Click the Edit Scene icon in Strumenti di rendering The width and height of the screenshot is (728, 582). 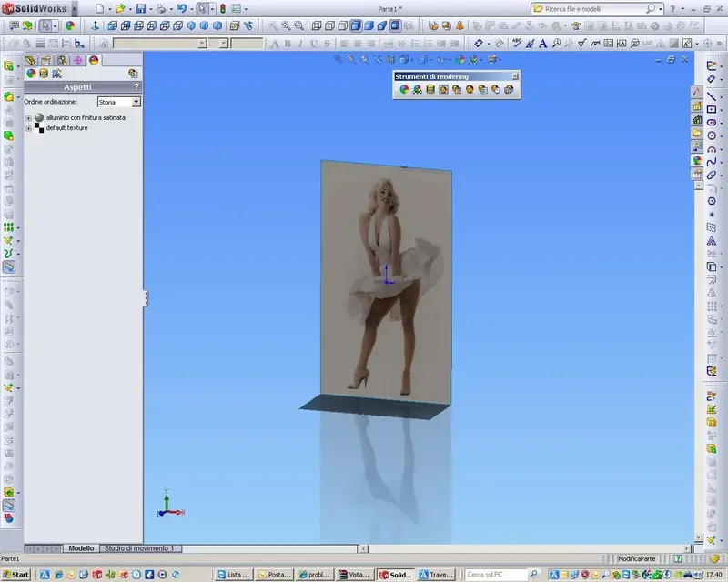pyautogui.click(x=417, y=89)
